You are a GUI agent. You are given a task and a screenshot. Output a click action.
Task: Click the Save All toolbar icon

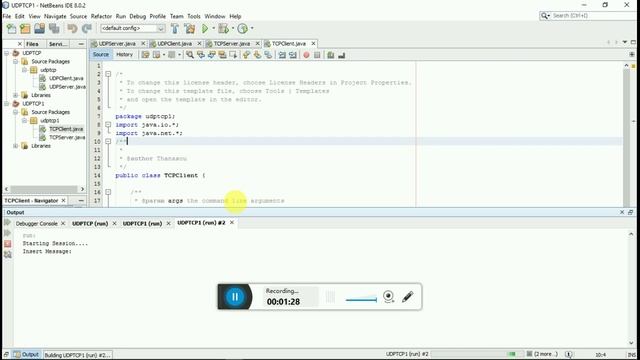(54, 29)
